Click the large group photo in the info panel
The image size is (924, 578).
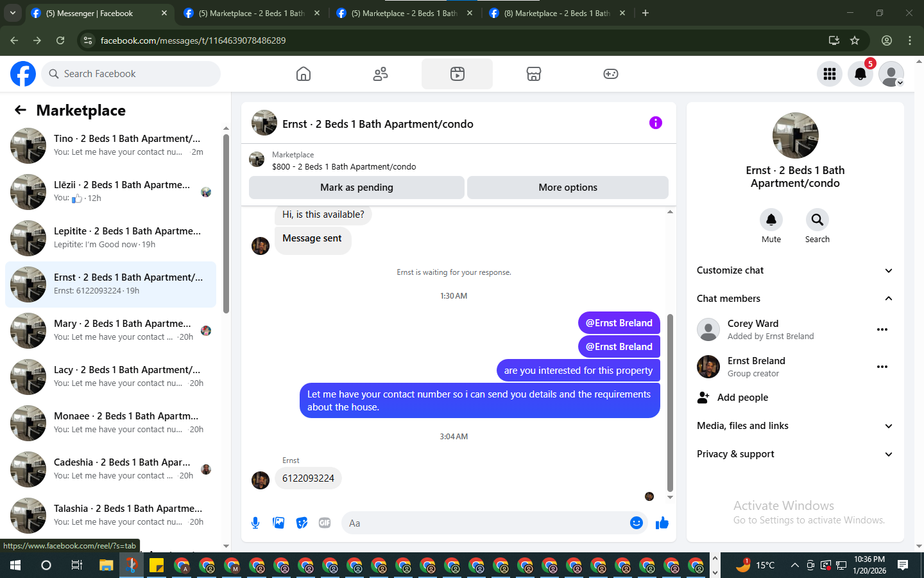point(796,136)
